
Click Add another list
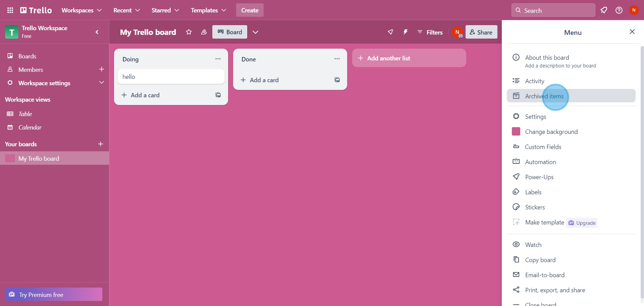point(409,58)
